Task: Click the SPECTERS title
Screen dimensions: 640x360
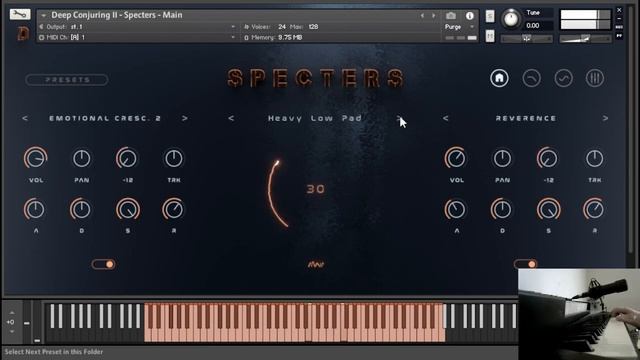Action: click(316, 78)
